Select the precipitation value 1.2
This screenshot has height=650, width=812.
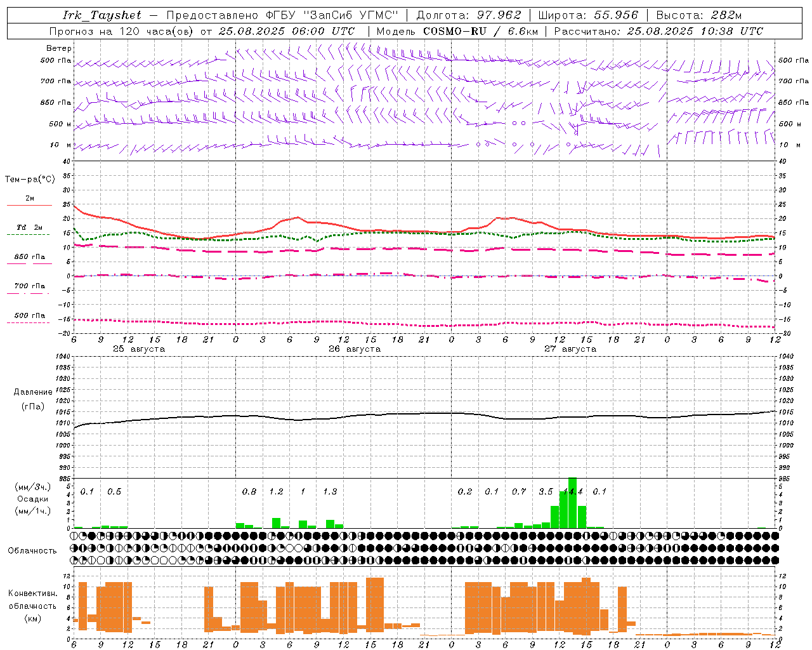point(276,492)
